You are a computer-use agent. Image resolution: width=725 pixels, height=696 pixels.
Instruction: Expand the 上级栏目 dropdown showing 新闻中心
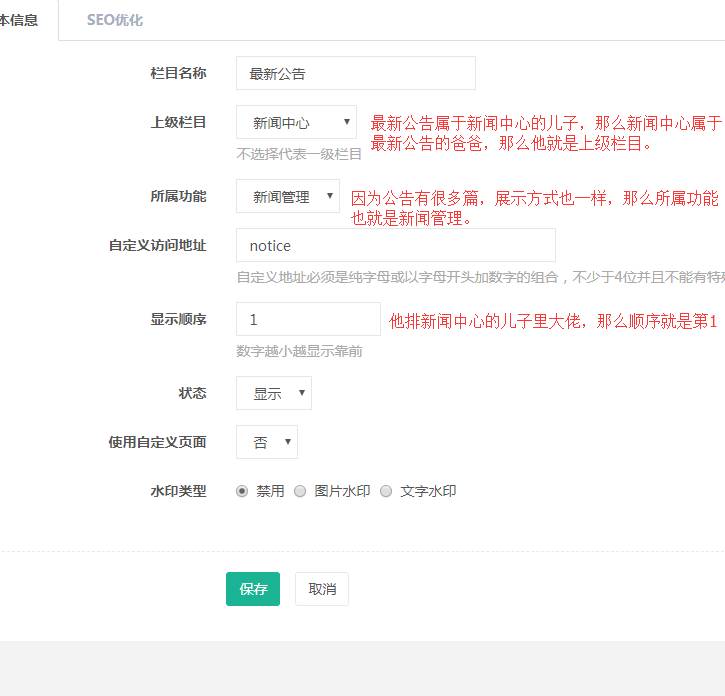pos(296,123)
